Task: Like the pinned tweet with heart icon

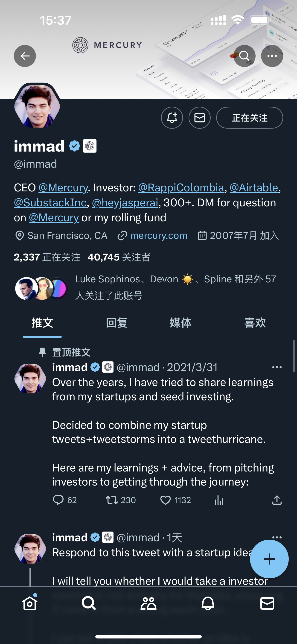Action: pyautogui.click(x=165, y=500)
